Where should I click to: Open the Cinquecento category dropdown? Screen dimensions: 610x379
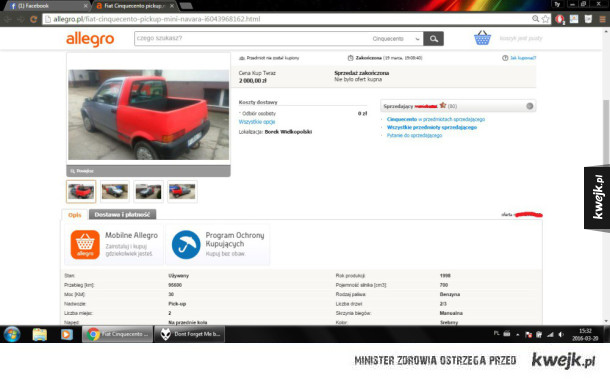pos(396,39)
